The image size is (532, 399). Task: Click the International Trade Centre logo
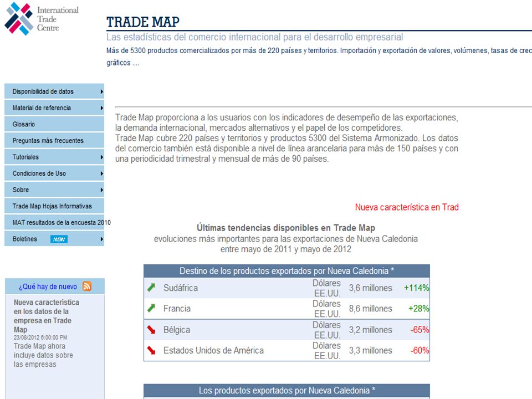tap(42, 19)
